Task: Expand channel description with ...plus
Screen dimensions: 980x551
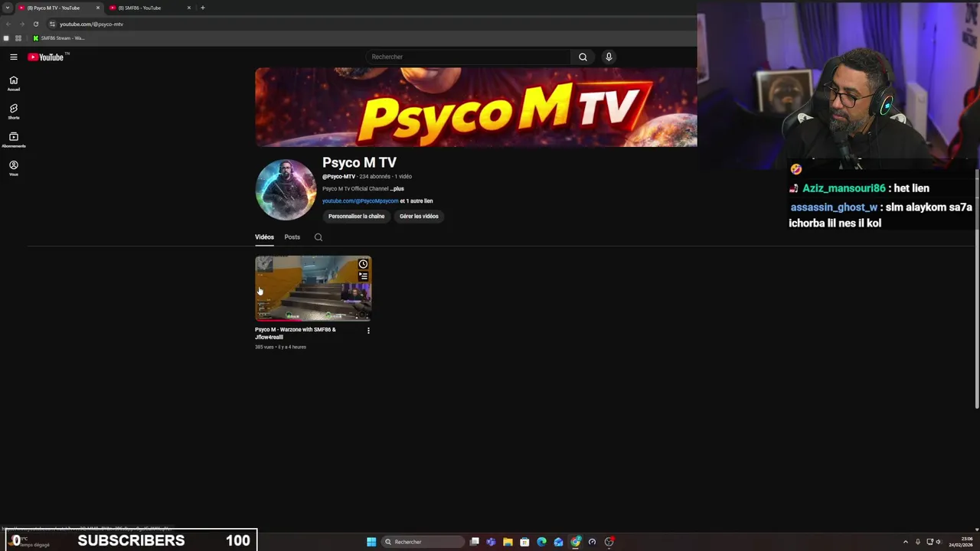Action: [x=397, y=188]
